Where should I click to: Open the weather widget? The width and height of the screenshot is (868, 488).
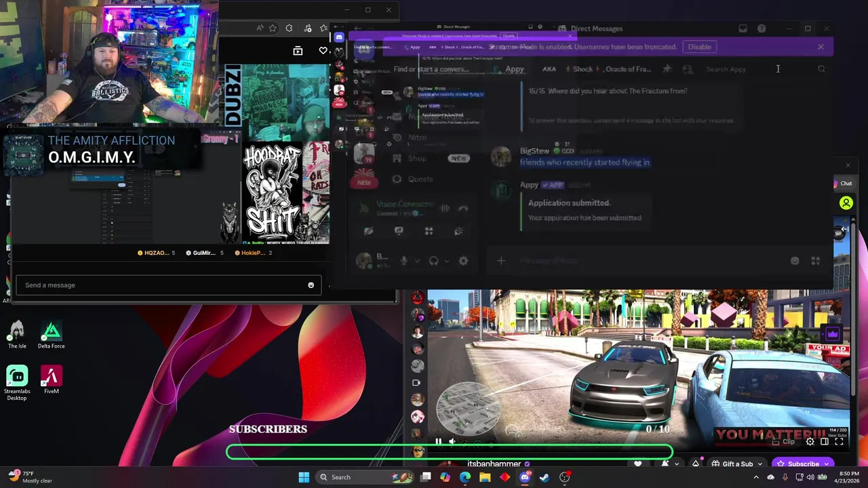pos(29,477)
